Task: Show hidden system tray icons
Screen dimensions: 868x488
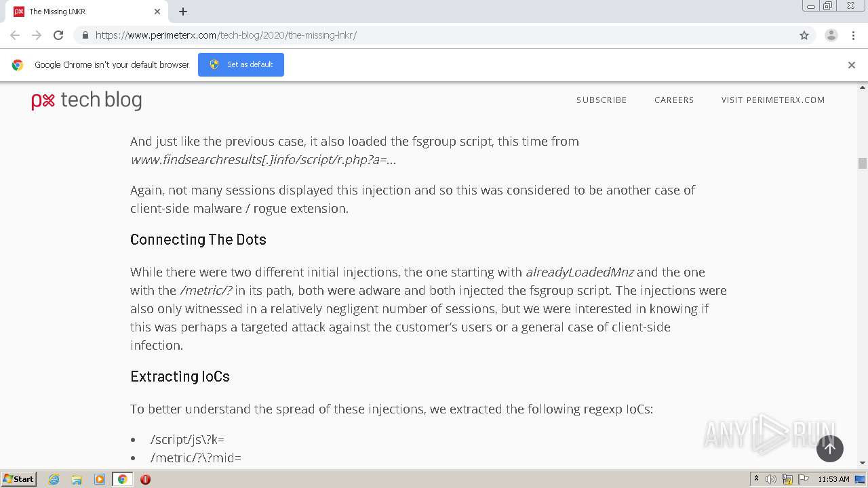Action: click(x=757, y=479)
